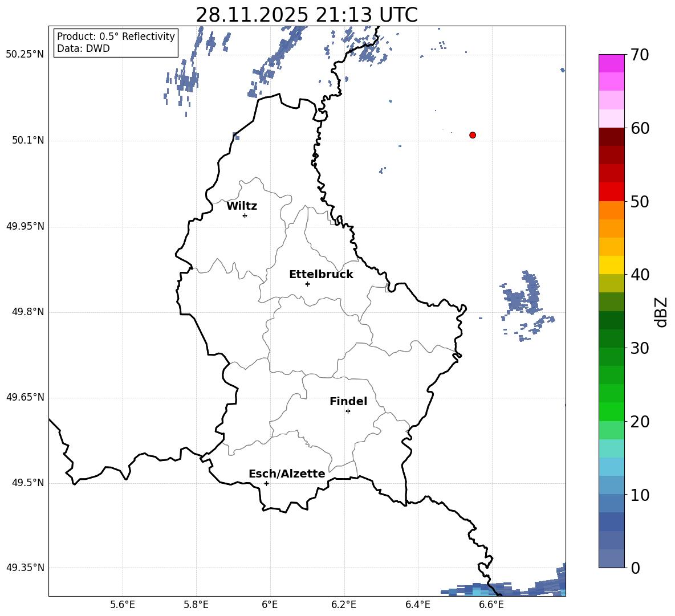This screenshot has width=675, height=616.
Task: Click the yellow colorbar segment above 40
Action: coord(612,265)
